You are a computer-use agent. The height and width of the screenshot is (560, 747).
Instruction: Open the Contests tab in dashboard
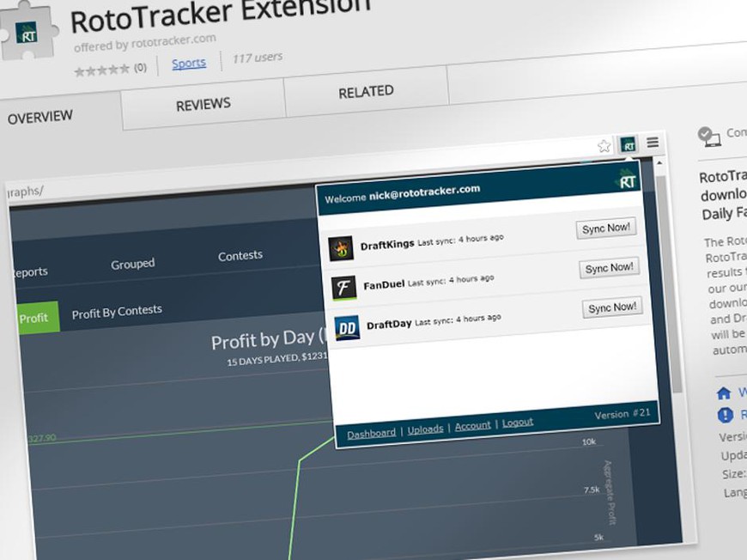click(x=240, y=256)
